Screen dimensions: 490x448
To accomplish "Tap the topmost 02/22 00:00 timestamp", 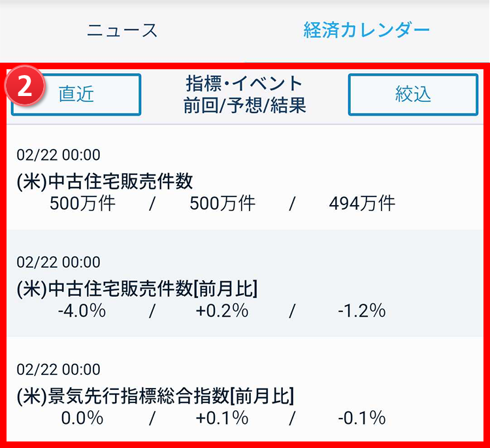I will tap(59, 155).
